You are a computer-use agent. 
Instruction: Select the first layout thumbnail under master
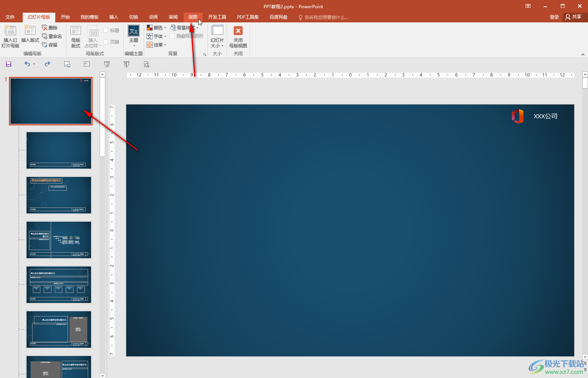[x=59, y=150]
